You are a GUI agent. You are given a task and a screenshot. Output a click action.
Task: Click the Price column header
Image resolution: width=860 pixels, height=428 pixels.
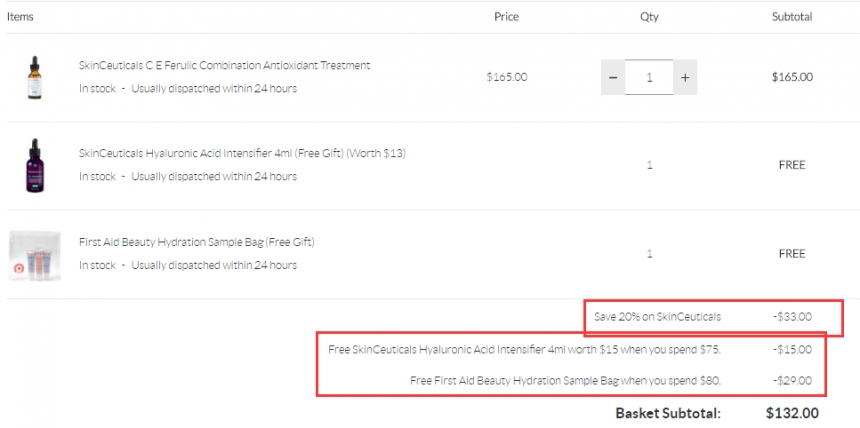point(506,16)
